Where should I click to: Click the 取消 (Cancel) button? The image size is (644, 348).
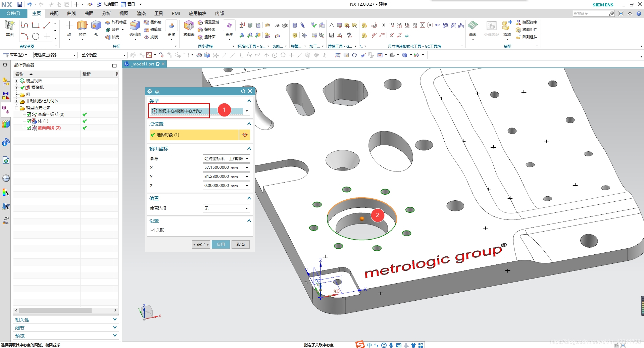tap(241, 245)
